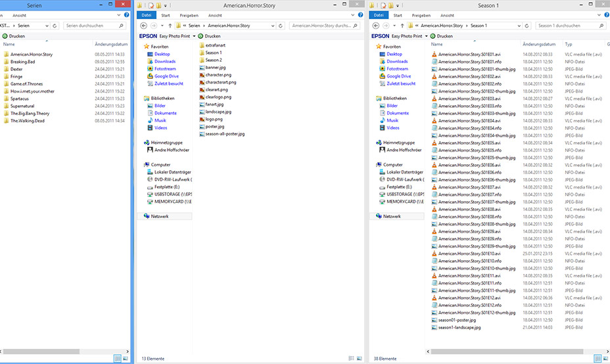
Task: Click back arrow in American.Horror.Story window
Action: point(143,26)
